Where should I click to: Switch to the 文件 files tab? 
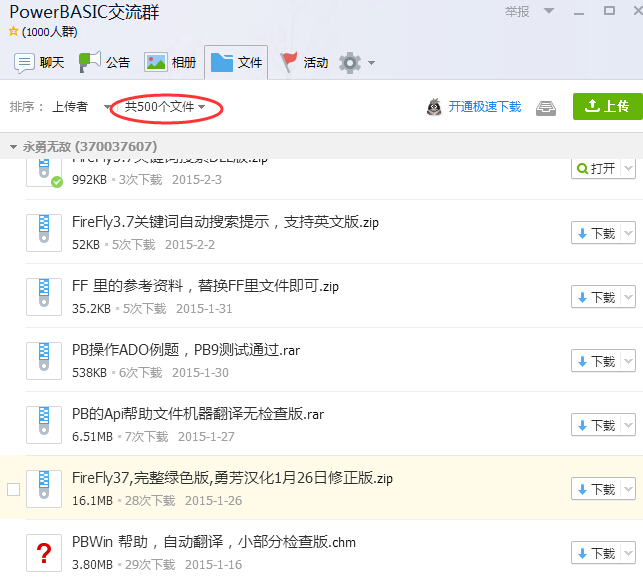click(x=236, y=63)
